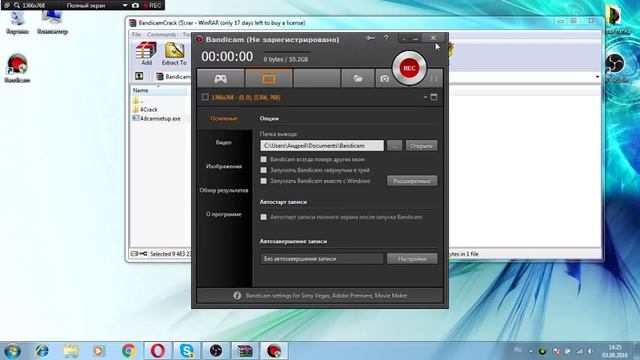Open the output folder icon in Bandicam toolbar
Image resolution: width=640 pixels, height=360 pixels.
(x=358, y=78)
